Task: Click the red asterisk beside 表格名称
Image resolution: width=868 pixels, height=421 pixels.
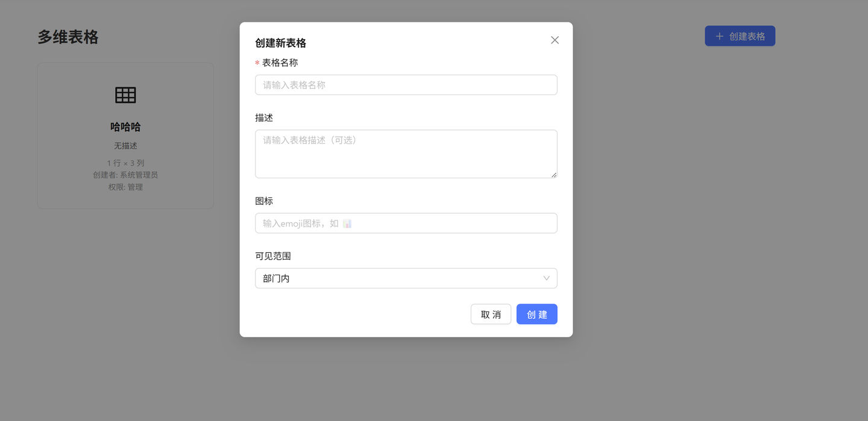Action: tap(256, 62)
